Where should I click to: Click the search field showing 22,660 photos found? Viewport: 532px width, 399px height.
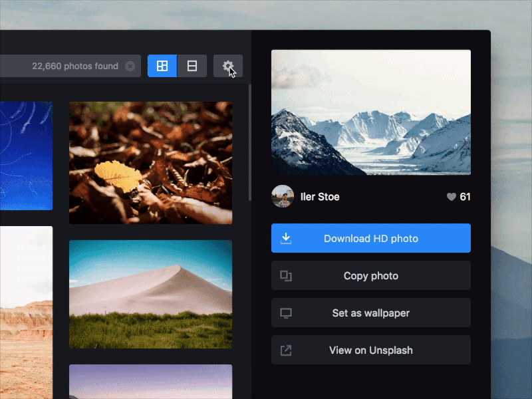[x=70, y=66]
